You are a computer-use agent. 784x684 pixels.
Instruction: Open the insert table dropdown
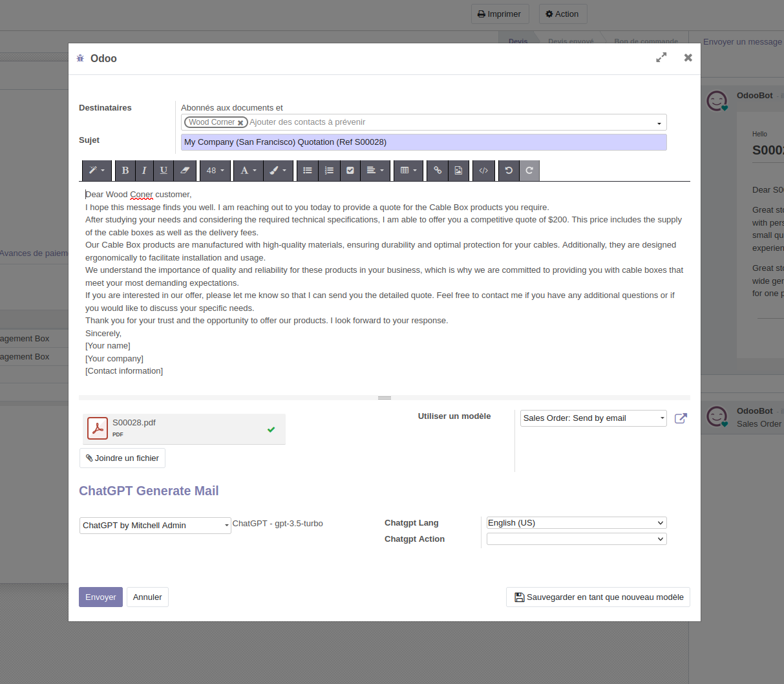click(x=408, y=171)
